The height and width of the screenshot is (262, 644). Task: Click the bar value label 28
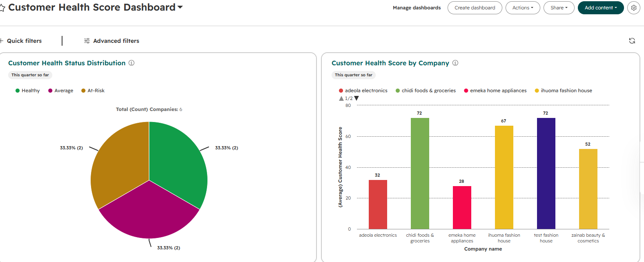click(x=461, y=181)
